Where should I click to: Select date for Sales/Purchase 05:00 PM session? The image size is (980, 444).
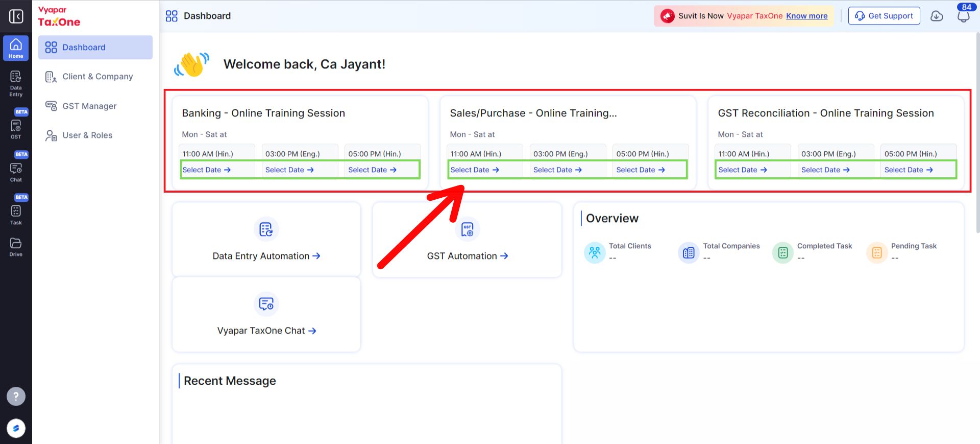click(641, 170)
